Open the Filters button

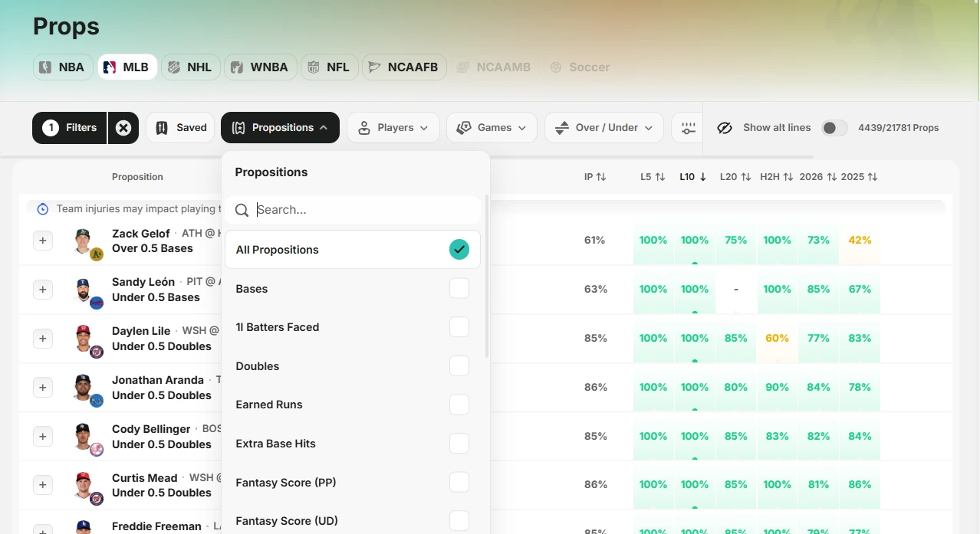70,128
